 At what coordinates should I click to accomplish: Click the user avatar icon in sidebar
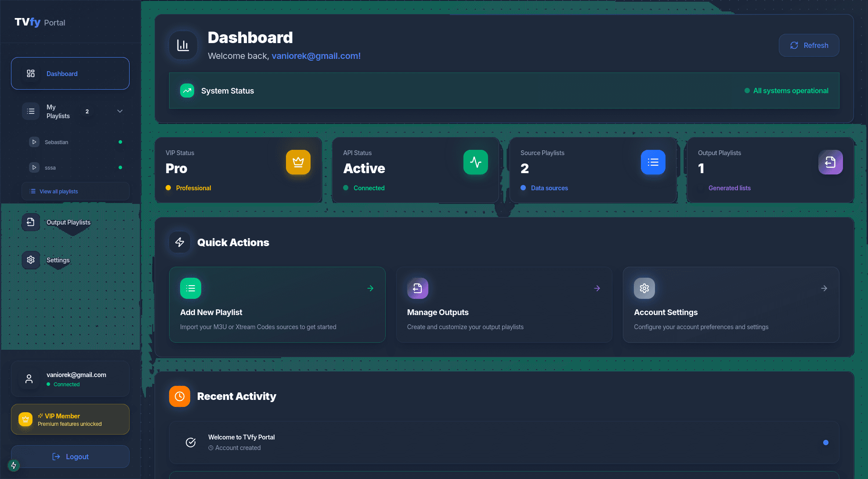click(x=29, y=379)
